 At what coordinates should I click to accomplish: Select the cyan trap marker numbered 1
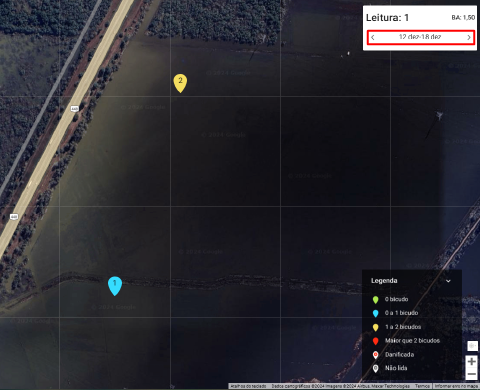tap(115, 286)
